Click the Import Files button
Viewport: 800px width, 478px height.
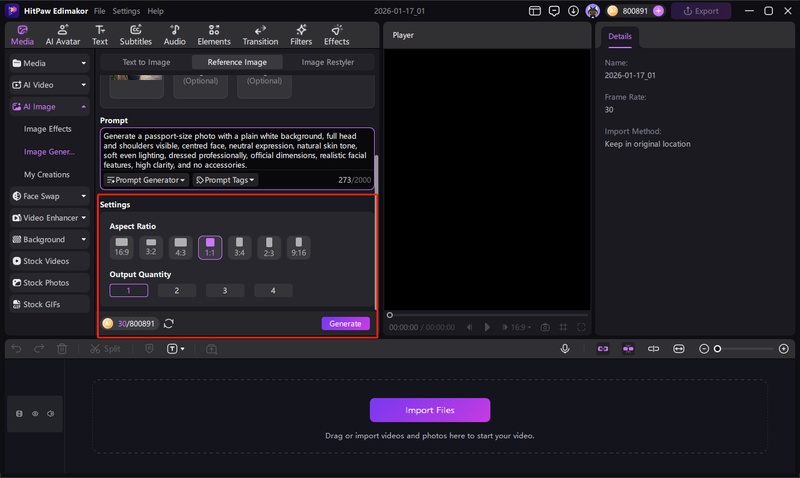point(430,410)
